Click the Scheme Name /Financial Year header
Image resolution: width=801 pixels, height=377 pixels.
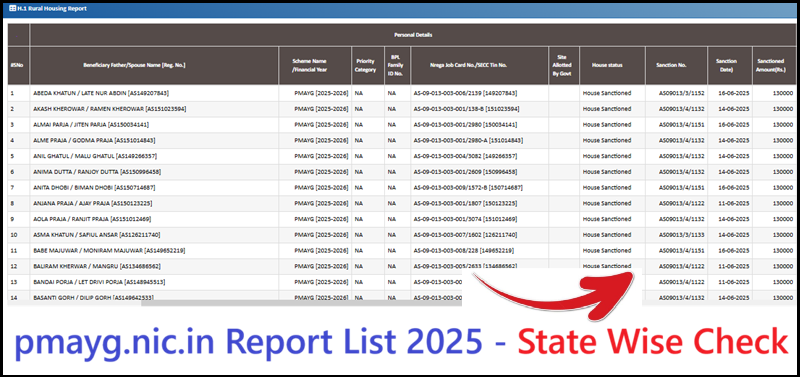tap(315, 65)
